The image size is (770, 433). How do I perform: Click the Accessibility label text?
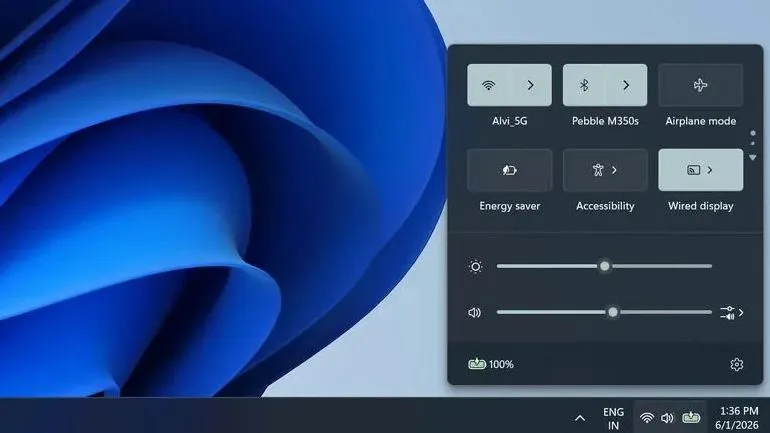pos(605,206)
